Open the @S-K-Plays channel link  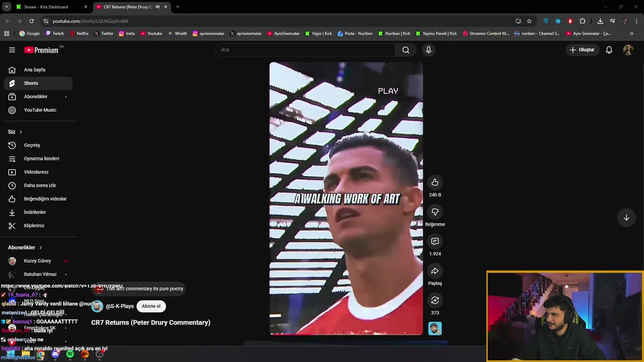point(120,306)
